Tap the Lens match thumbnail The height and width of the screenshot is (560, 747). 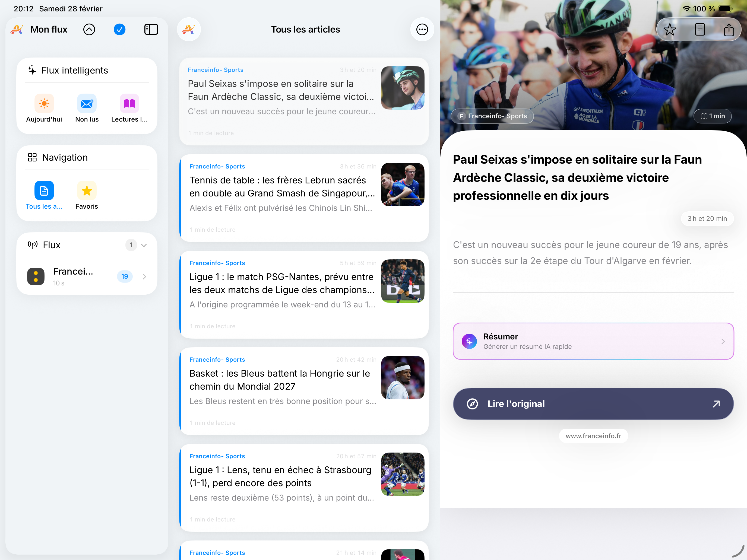pos(403,474)
